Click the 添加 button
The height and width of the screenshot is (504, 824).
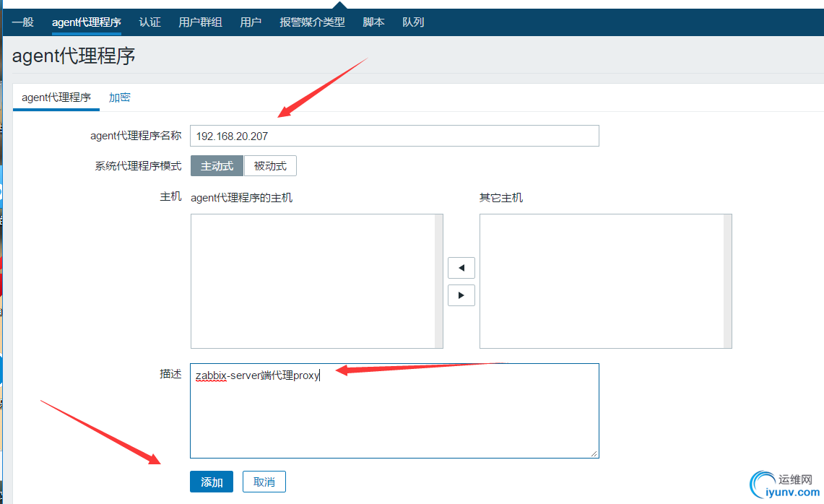coord(212,482)
